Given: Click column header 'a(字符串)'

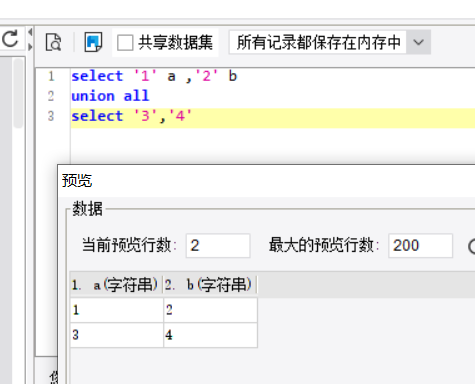Looking at the screenshot, I should [x=116, y=285].
